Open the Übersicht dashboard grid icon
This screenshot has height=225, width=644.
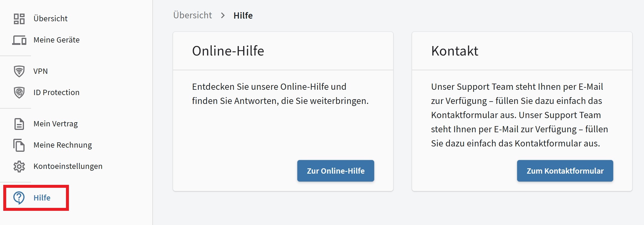pos(20,18)
